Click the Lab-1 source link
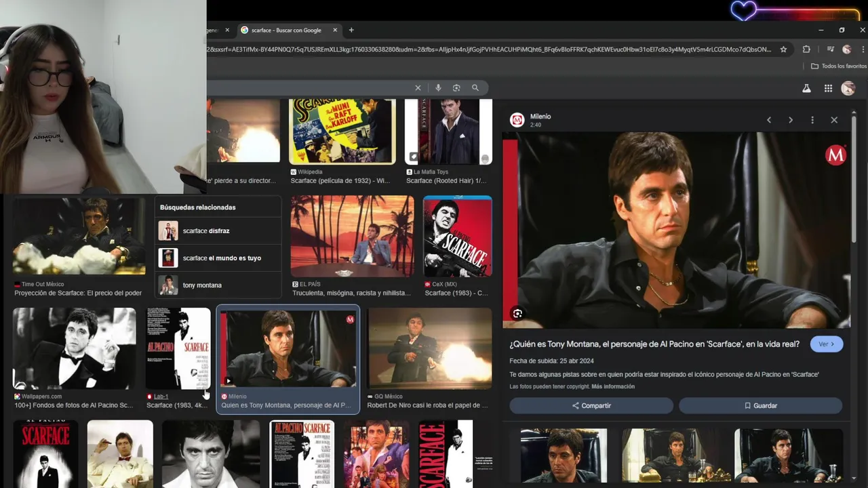Viewport: 868px width, 488px height. point(161,396)
